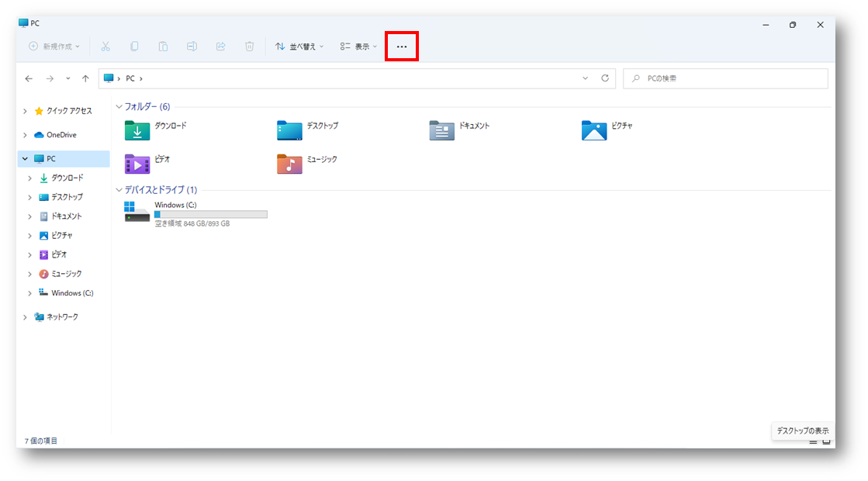Collapse the PC tree node
Viewport: 868px width, 481px height.
(x=25, y=159)
